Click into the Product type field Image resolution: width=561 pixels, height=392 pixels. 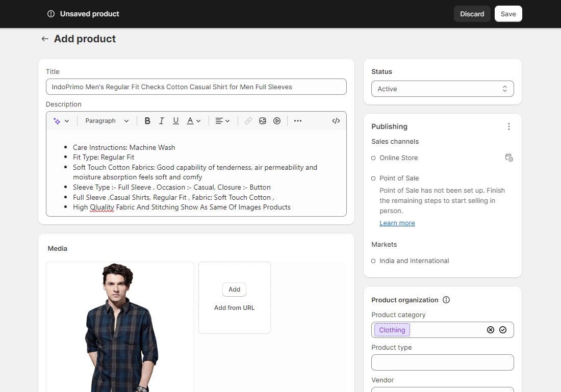[x=443, y=362]
